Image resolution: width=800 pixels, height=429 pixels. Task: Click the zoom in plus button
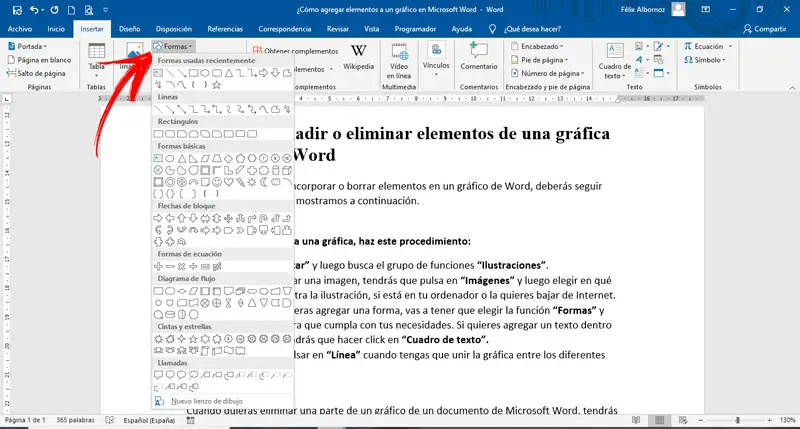tap(769, 420)
